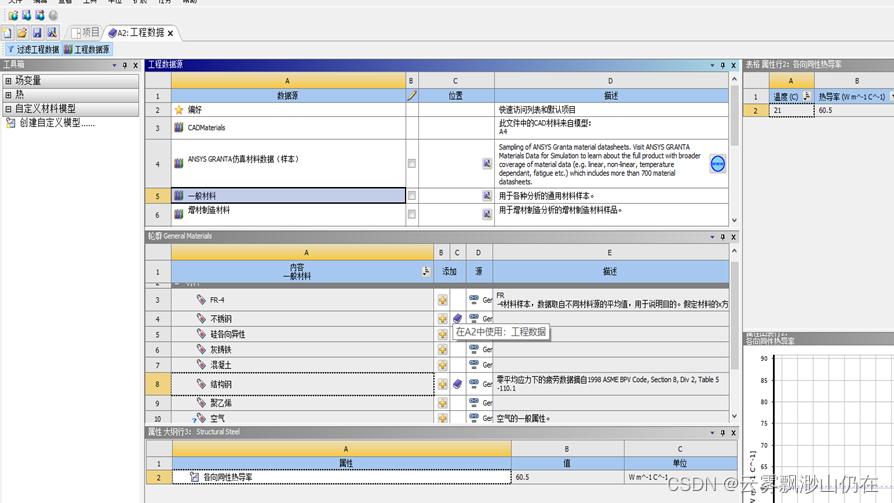Click the New project toolbar icon

(7, 33)
